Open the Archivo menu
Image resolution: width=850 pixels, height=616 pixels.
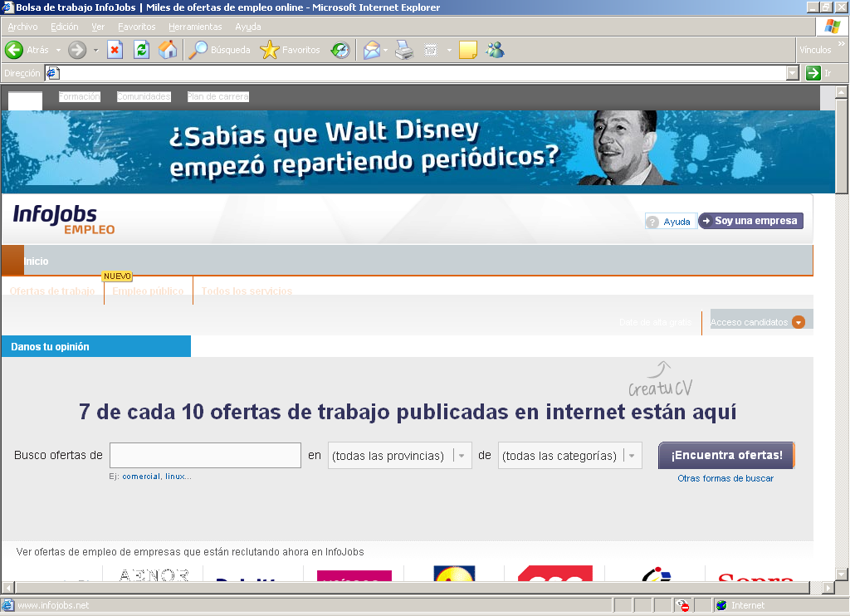click(22, 27)
